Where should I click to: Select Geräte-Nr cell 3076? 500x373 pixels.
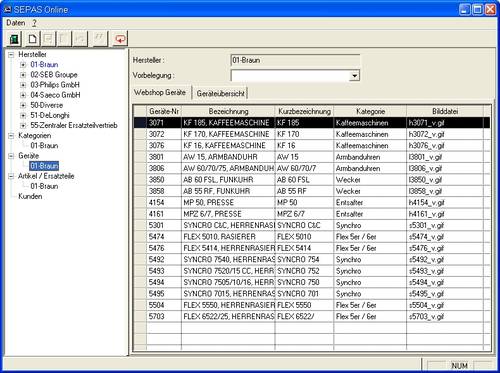pyautogui.click(x=164, y=146)
